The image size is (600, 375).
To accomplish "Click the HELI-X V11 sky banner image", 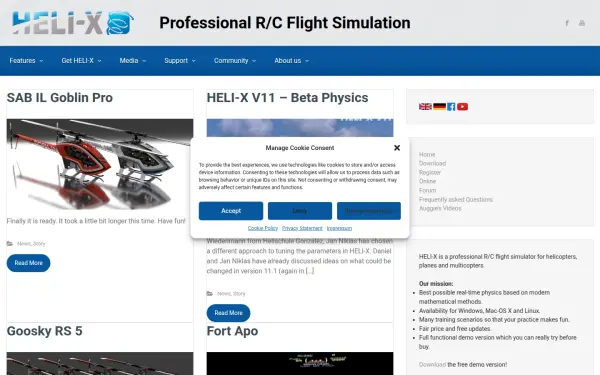I will tap(300, 128).
